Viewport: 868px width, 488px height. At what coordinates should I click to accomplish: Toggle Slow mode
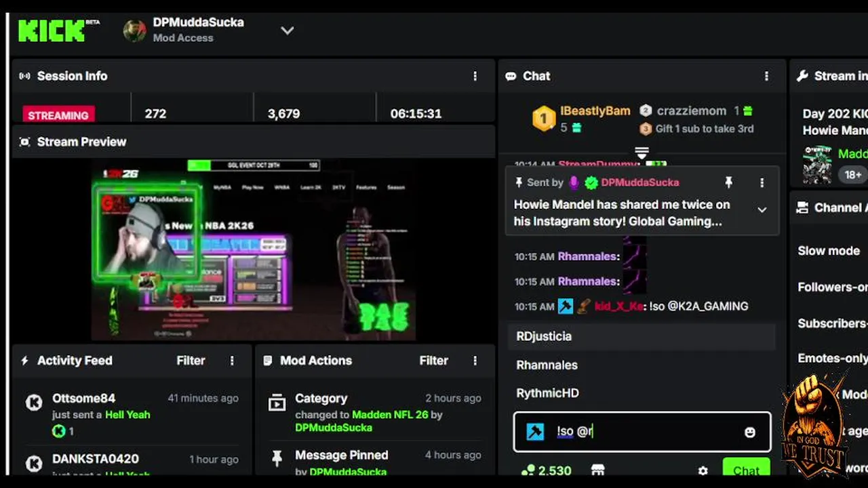[x=829, y=251]
